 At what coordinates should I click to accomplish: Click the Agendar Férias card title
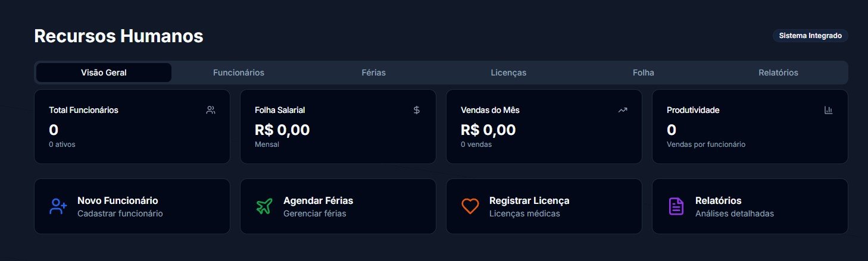(x=319, y=201)
